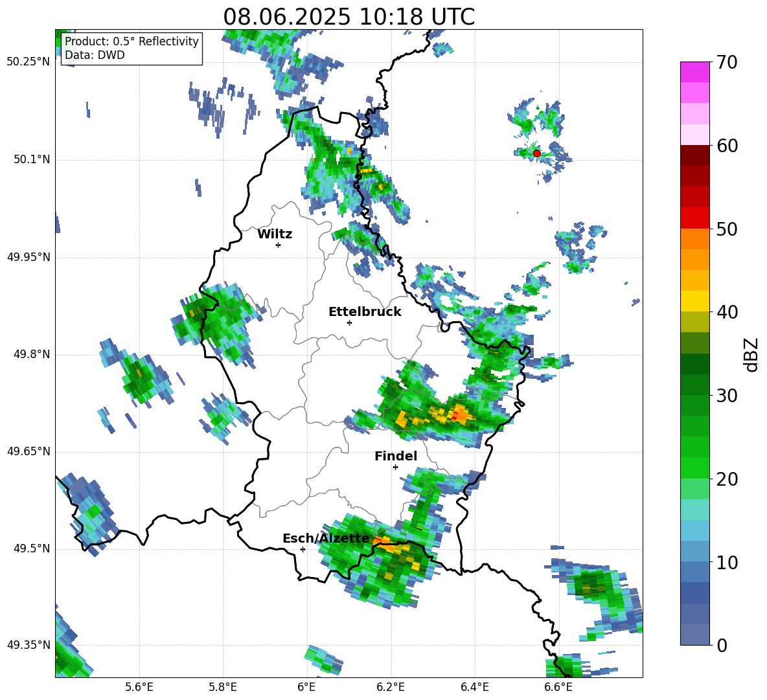767x700 pixels.
Task: Click the 6°E longitude label
Action: pyautogui.click(x=306, y=687)
